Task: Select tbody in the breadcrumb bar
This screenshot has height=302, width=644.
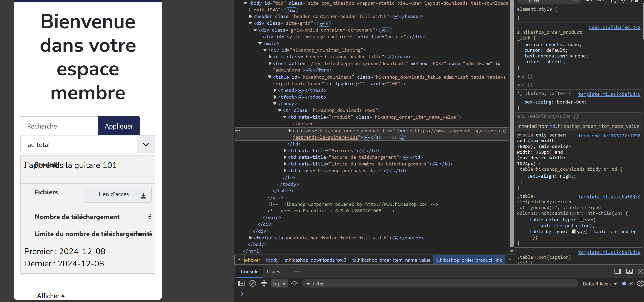Action: pos(272,260)
